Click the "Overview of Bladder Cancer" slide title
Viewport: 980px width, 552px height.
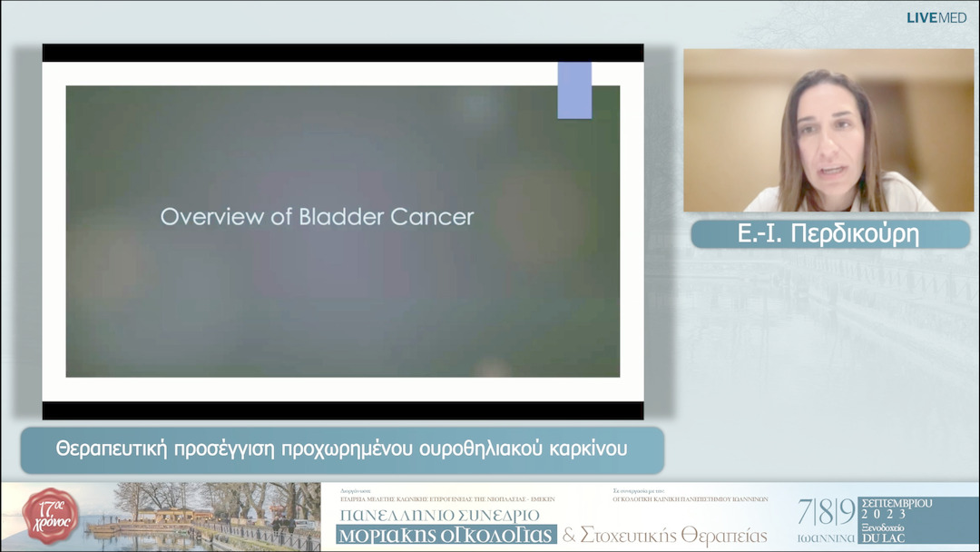click(317, 217)
